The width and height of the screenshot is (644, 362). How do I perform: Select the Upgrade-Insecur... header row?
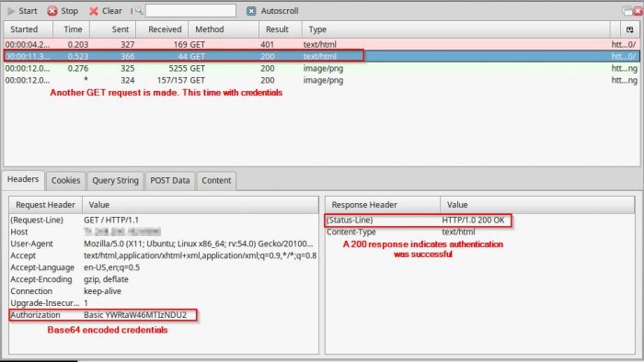(164, 303)
